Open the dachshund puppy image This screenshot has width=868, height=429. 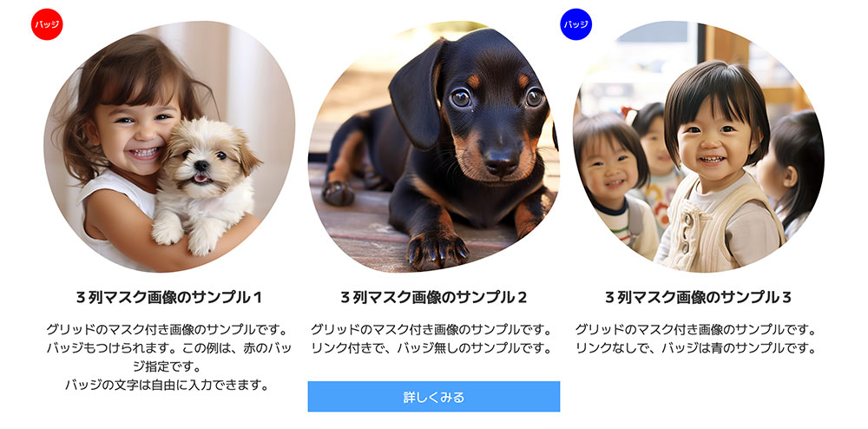coord(434,147)
